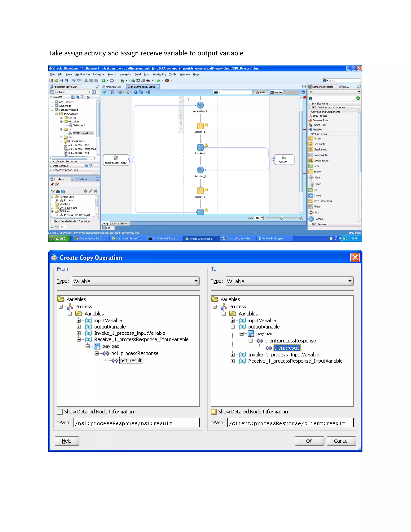
Task: Click the green Run play icon
Action: [x=159, y=80]
